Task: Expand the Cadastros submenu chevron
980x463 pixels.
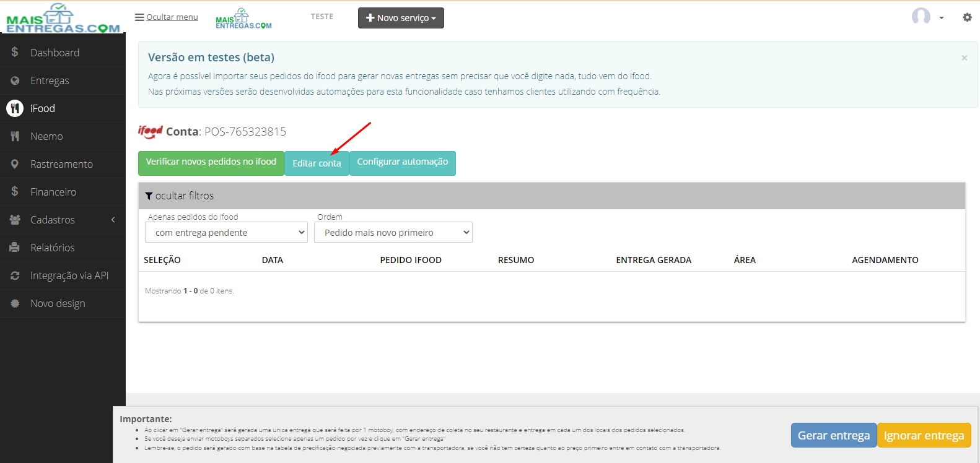Action: click(113, 220)
